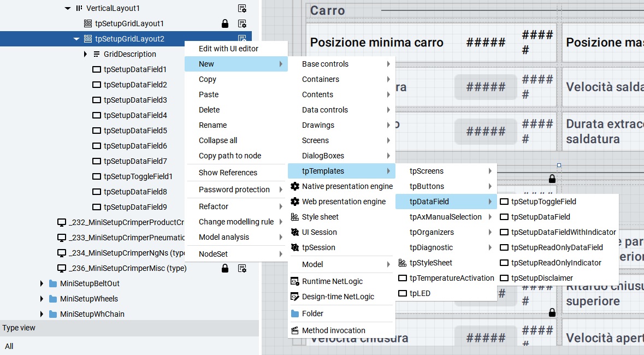Click the lock icon beside _236_MiniSetupCrimperMisc
Viewport: 644px width, 355px height.
tap(224, 268)
